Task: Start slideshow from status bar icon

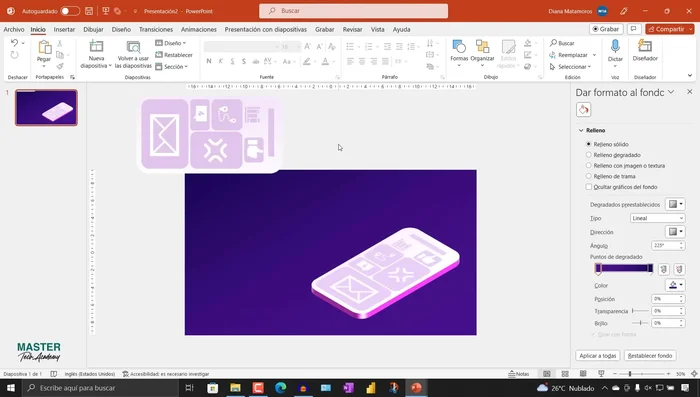Action: pyautogui.click(x=601, y=374)
